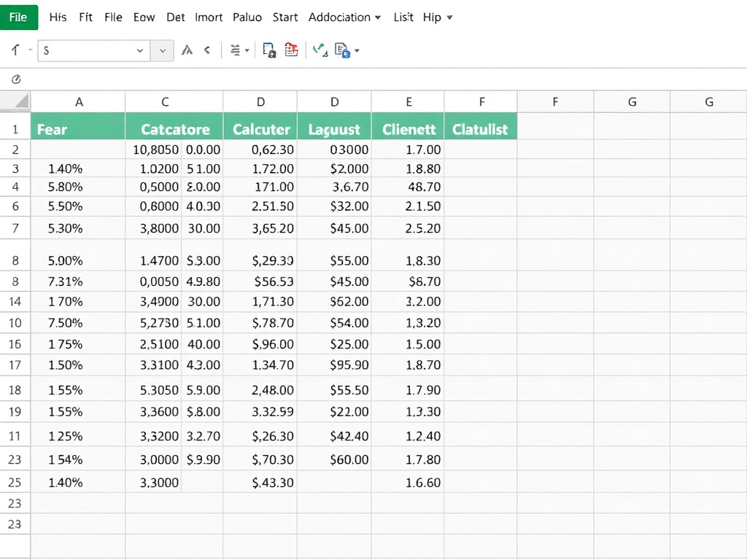Click the undo arrow icon in the toolbar
This screenshot has width=747, height=560.
tap(13, 50)
